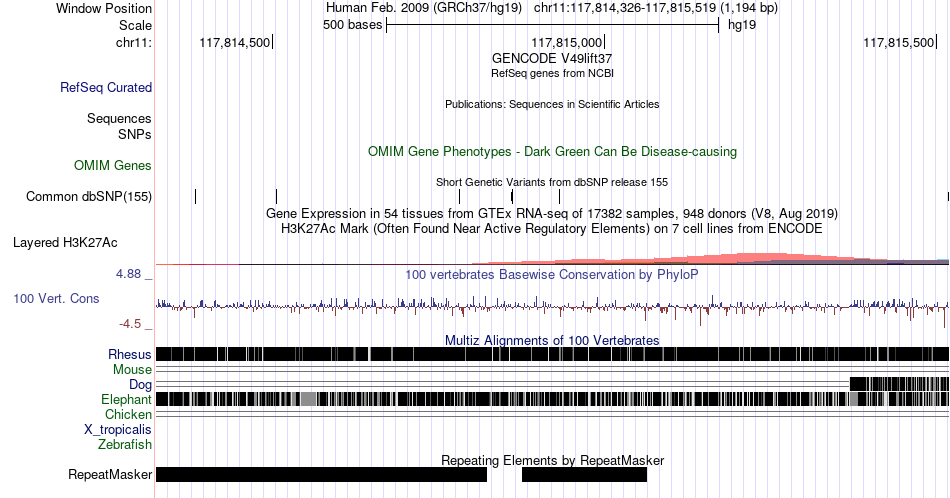Select the Elephant species label
950x498 pixels.
(x=126, y=399)
